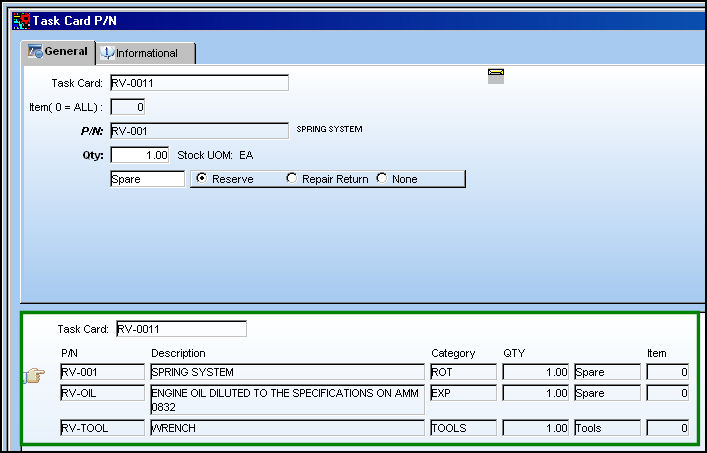
Task: Click the Spare cell in RV-OIL row
Action: point(607,393)
